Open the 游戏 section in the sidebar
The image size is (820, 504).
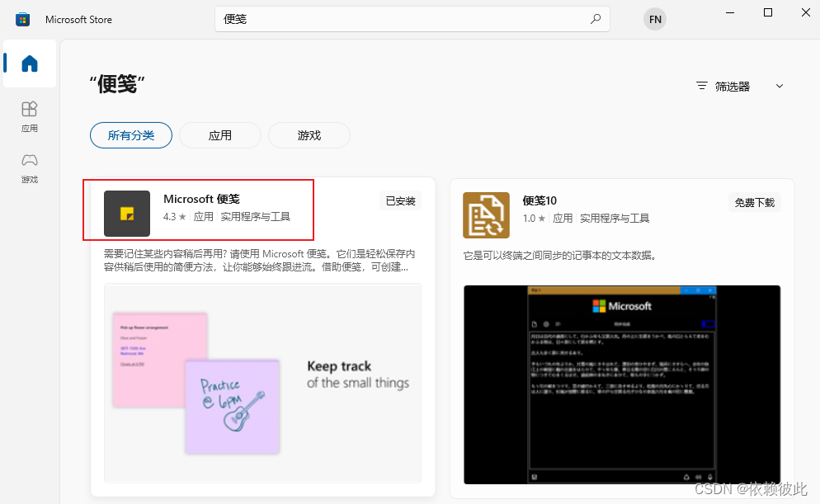coord(30,167)
